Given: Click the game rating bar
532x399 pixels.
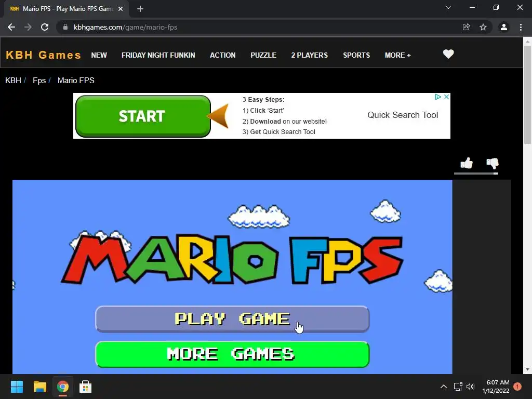Looking at the screenshot, I should tap(476, 174).
